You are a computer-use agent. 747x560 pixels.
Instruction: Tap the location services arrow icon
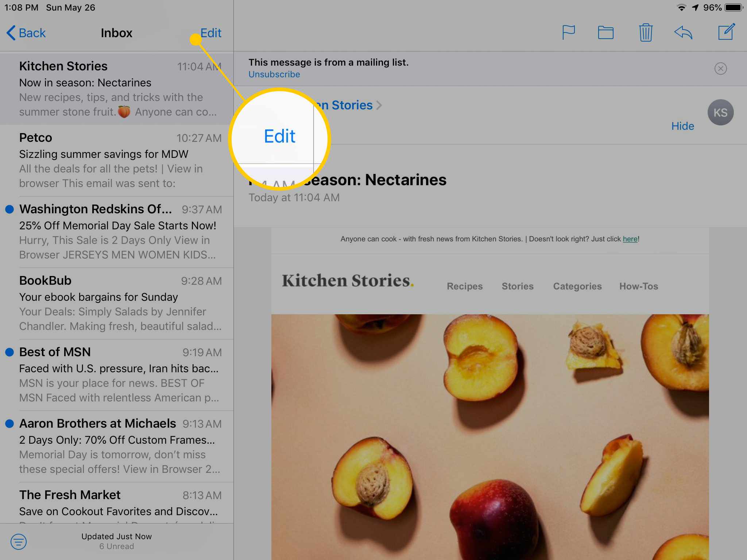tap(695, 8)
